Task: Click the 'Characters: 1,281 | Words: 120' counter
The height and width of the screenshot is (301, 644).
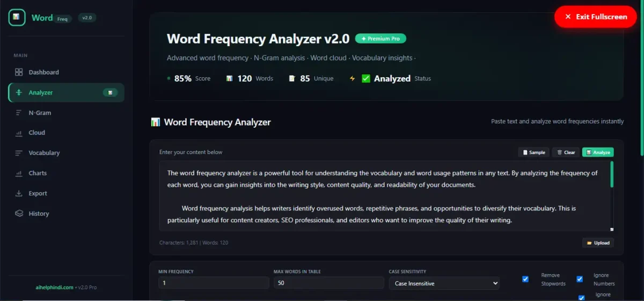Action: pos(194,243)
